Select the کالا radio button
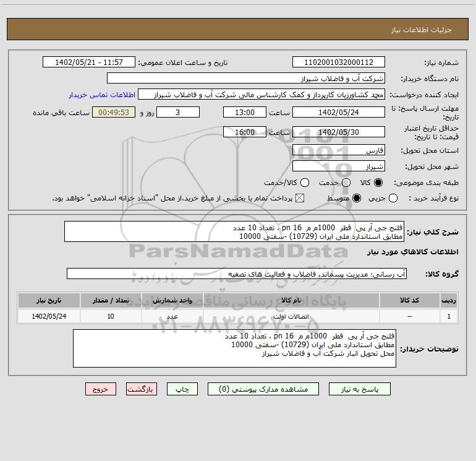 pyautogui.click(x=378, y=183)
